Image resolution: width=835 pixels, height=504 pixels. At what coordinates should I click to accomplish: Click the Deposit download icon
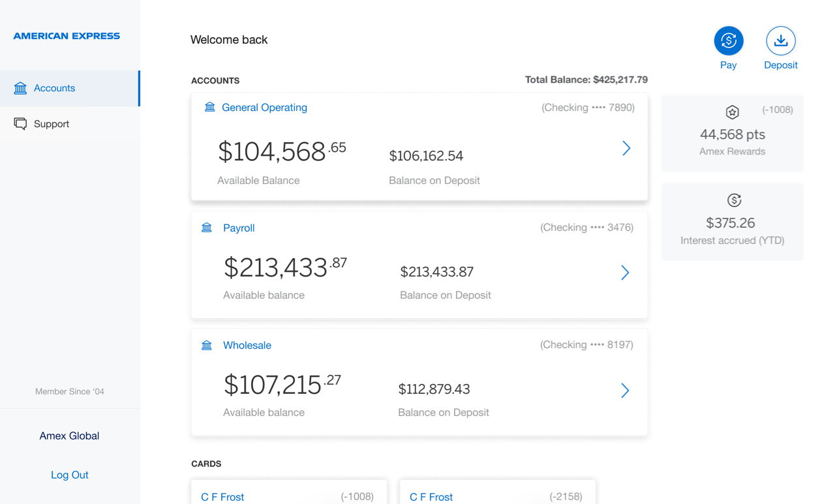click(x=781, y=40)
